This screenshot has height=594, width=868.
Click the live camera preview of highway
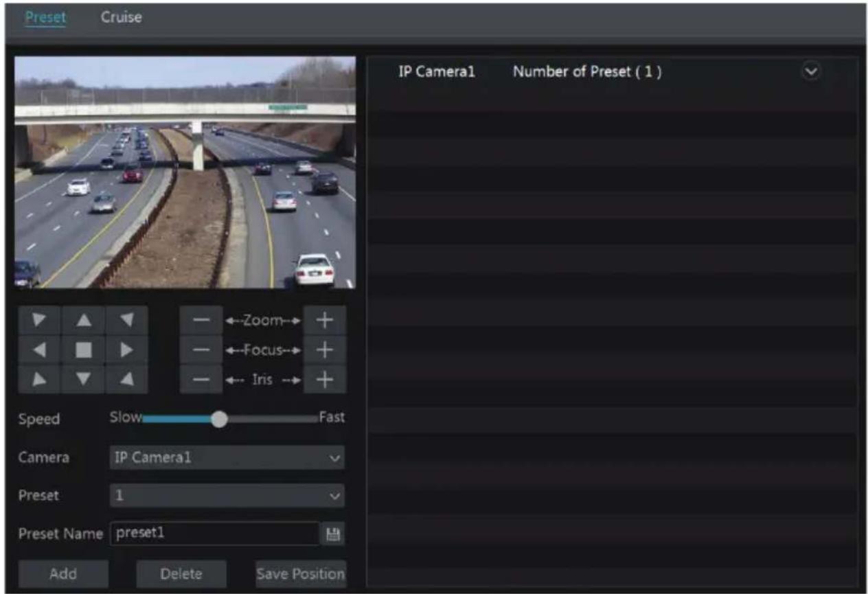(185, 172)
